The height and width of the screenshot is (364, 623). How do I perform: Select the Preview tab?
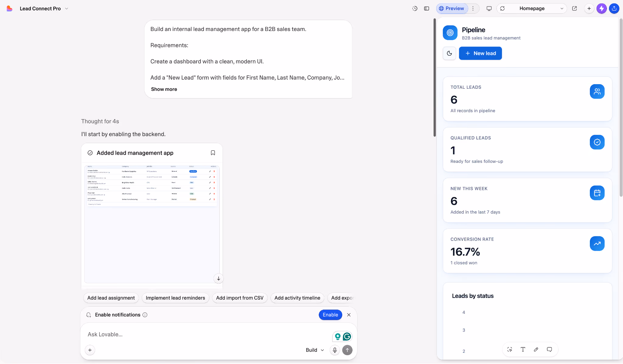pyautogui.click(x=452, y=9)
